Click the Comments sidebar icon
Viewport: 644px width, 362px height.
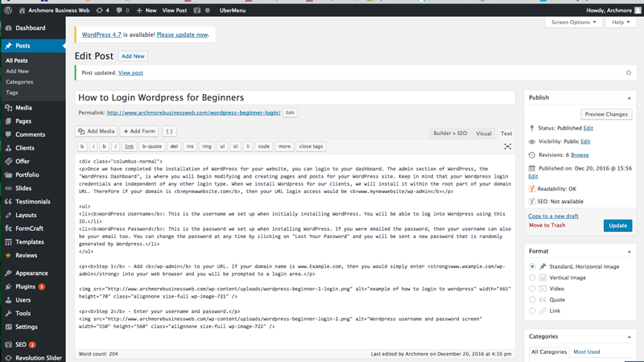pos(8,134)
